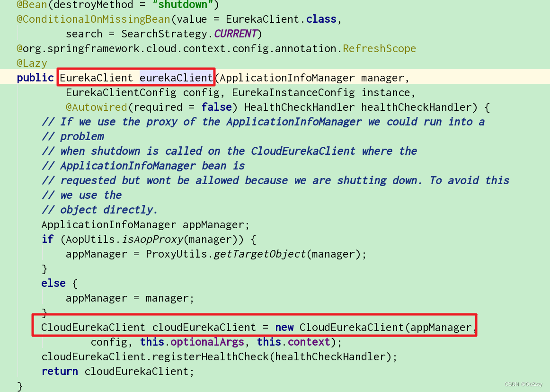Click the highlighted "eurekaClient" method name
Viewport: 550px width, 392px height.
tap(177, 78)
